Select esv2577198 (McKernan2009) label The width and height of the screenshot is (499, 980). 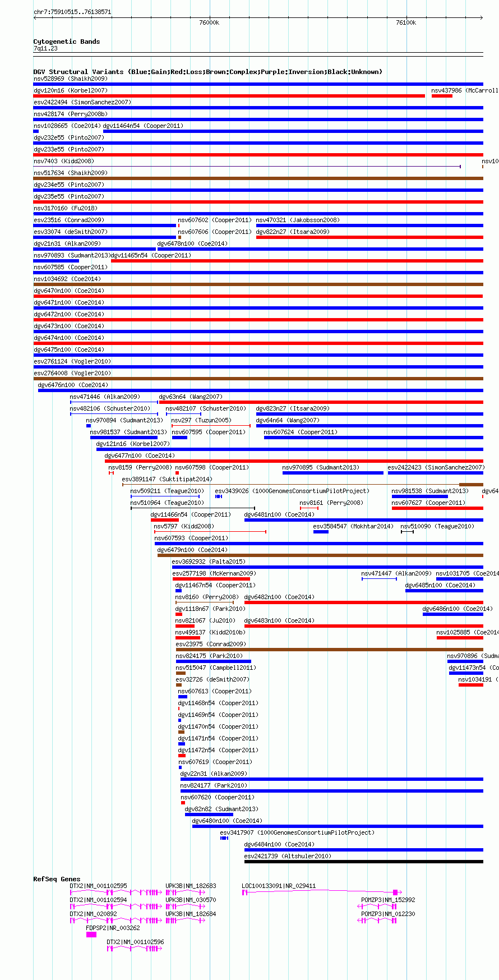[x=214, y=573]
